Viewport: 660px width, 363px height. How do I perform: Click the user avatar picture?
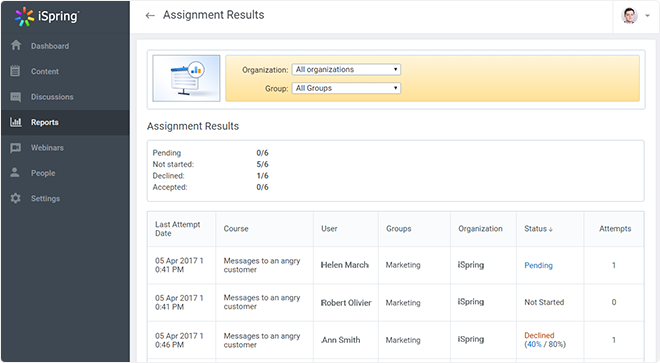click(629, 16)
